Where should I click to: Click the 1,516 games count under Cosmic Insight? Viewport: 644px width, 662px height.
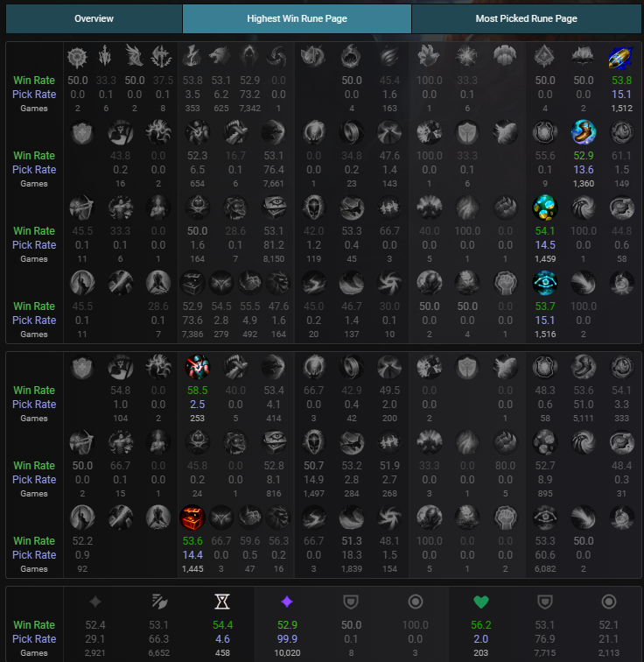pyautogui.click(x=545, y=334)
